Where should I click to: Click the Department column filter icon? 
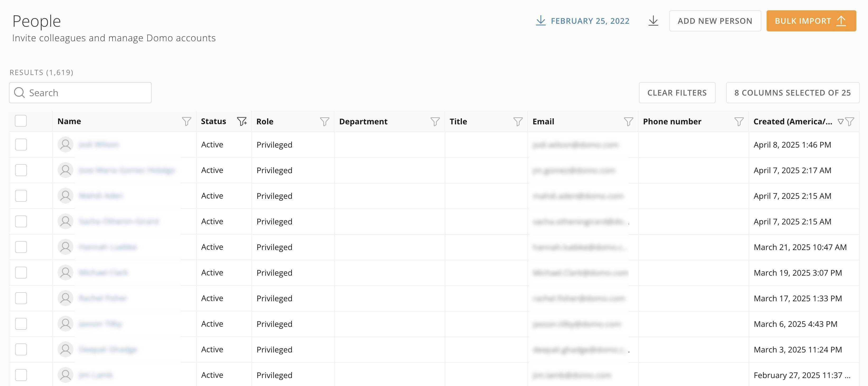click(435, 121)
